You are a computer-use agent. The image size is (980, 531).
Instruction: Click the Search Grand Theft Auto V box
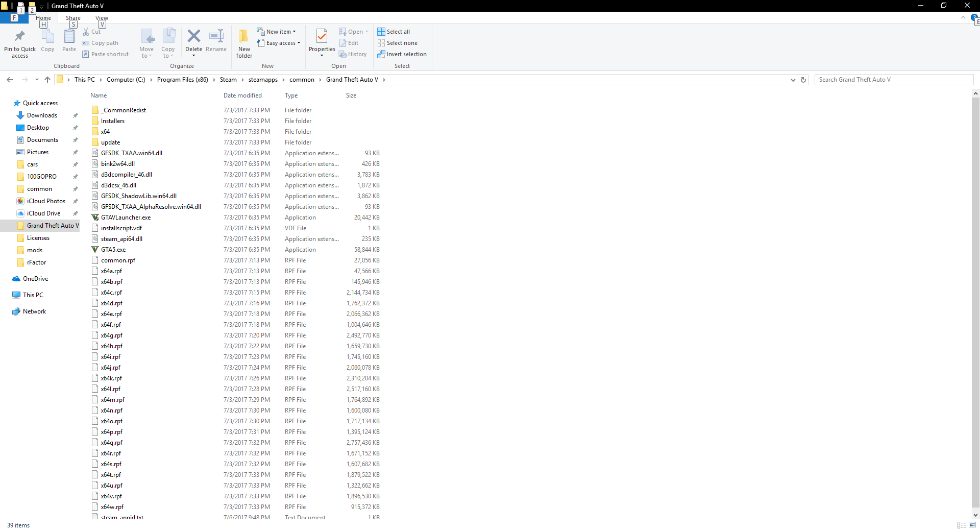[894, 80]
